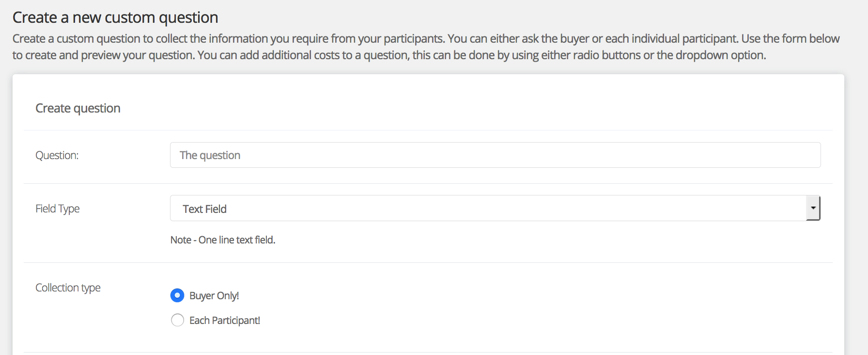Select the Buyer Only! radio button
The height and width of the screenshot is (355, 868).
(x=177, y=295)
